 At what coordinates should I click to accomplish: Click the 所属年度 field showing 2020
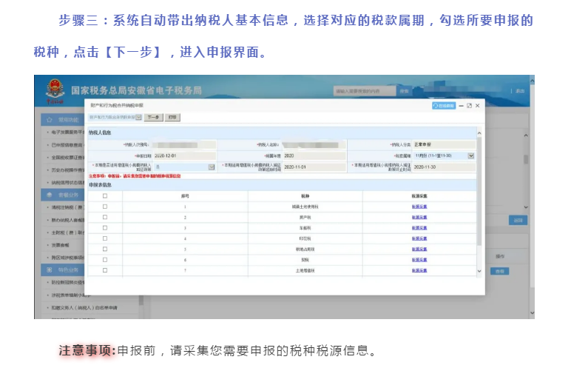(314, 155)
